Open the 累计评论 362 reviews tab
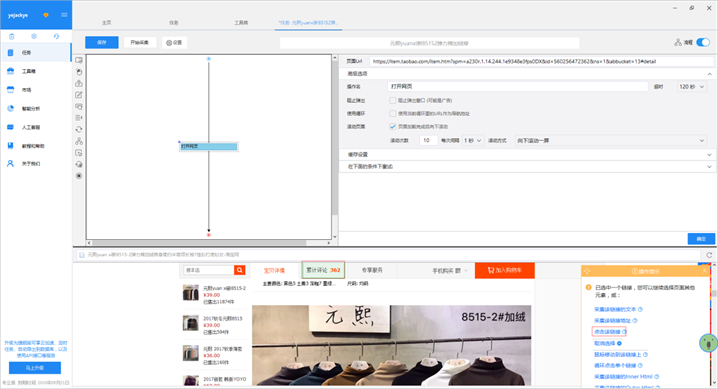Viewport: 718px width, 389px height. 323,270
